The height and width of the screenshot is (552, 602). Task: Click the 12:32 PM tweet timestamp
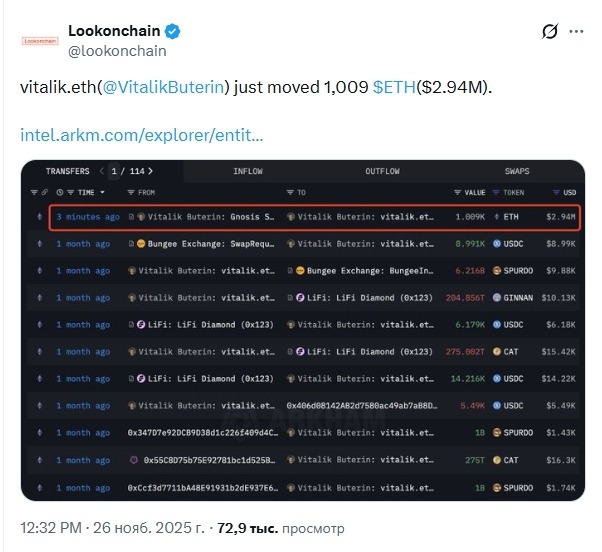50,525
